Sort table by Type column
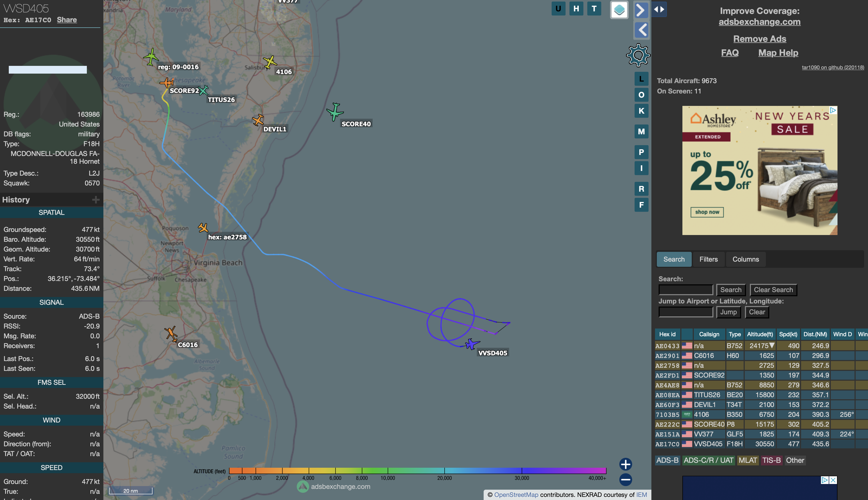Screen dimensions: 868x500 pos(735,334)
